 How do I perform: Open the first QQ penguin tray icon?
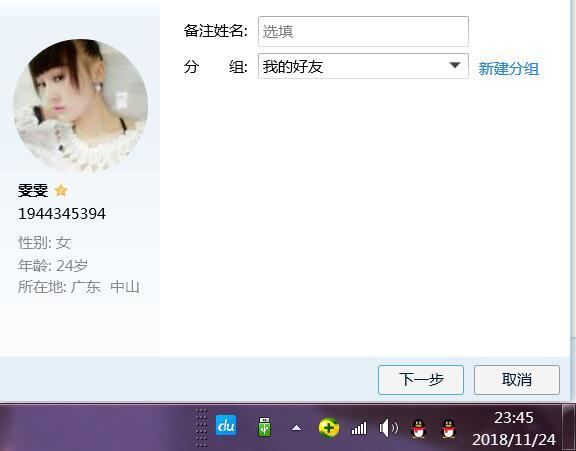click(x=418, y=429)
